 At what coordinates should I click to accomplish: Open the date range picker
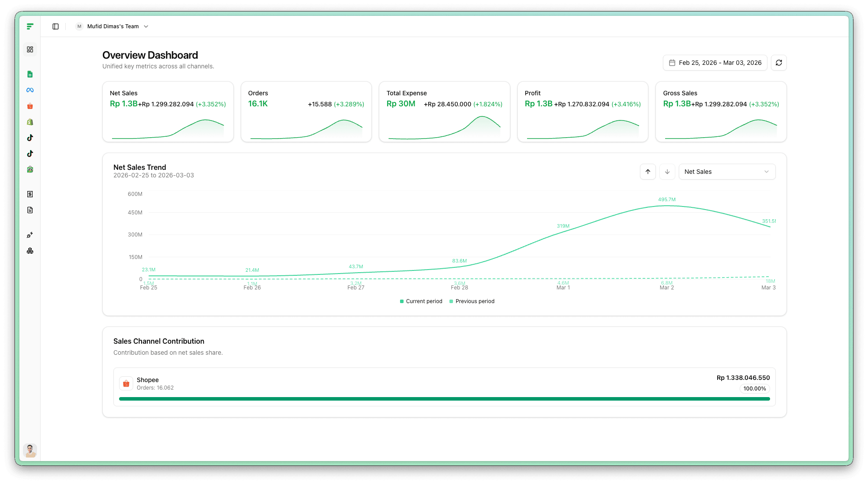715,63
